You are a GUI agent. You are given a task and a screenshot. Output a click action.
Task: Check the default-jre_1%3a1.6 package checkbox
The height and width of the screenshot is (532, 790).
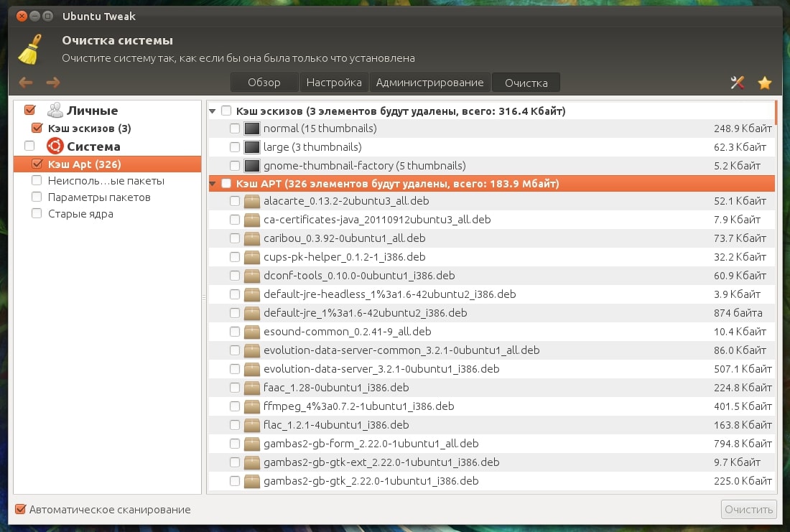[235, 313]
